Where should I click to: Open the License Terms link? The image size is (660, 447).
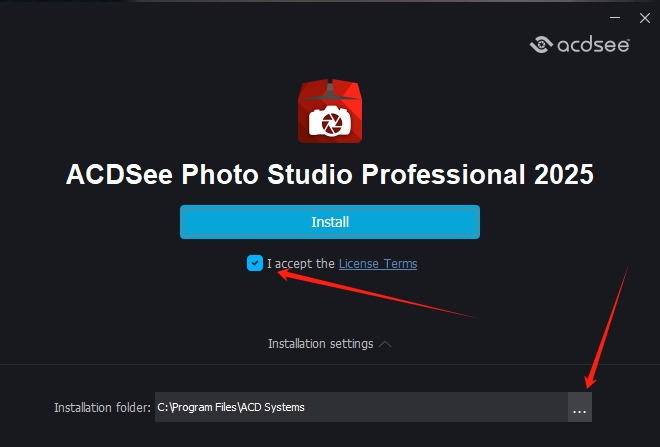378,264
